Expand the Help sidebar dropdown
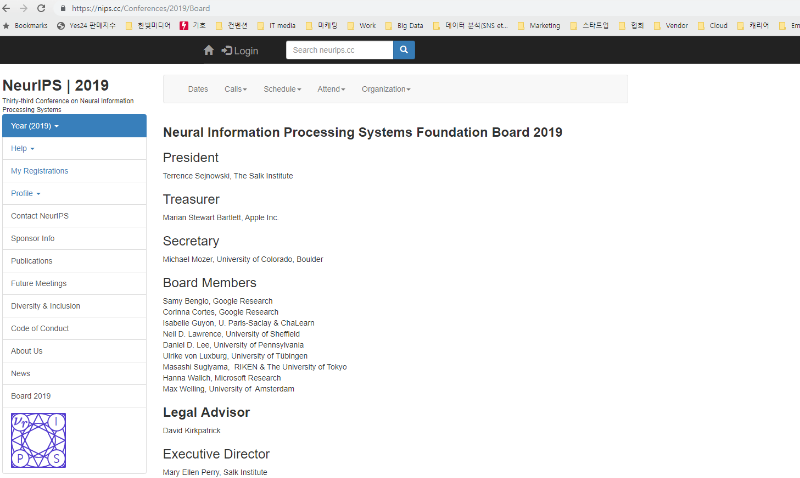This screenshot has width=800, height=478. [x=74, y=148]
